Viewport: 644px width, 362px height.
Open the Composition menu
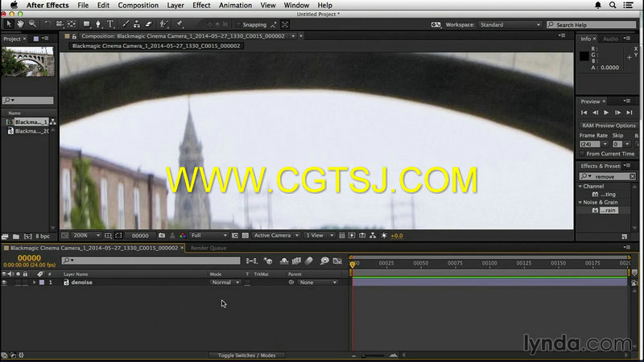coord(138,6)
